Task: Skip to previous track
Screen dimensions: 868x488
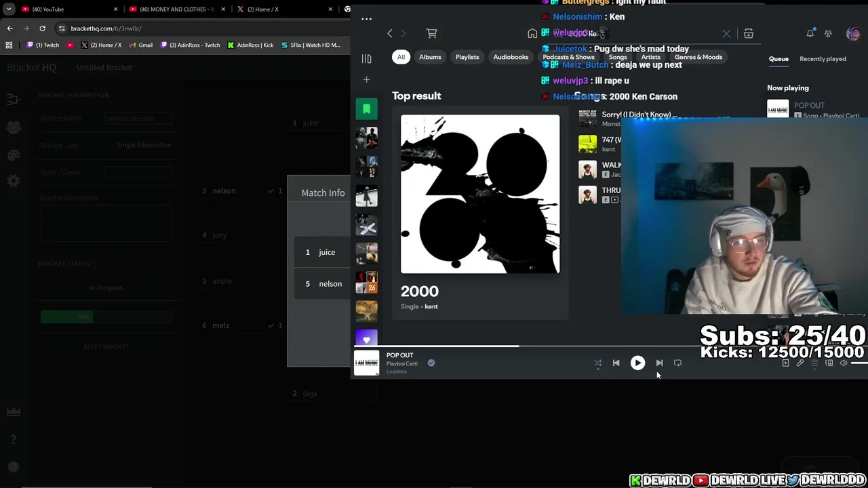Action: pos(616,363)
